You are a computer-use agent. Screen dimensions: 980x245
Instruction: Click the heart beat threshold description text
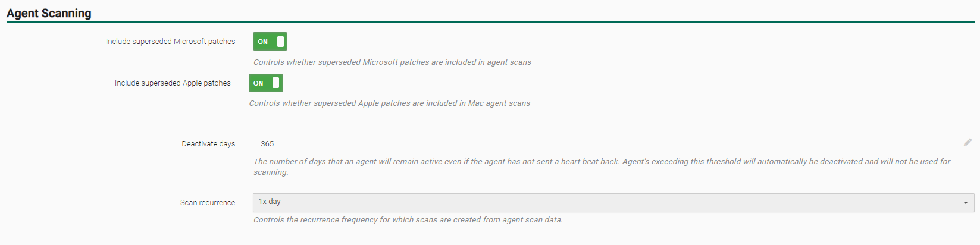tap(601, 162)
